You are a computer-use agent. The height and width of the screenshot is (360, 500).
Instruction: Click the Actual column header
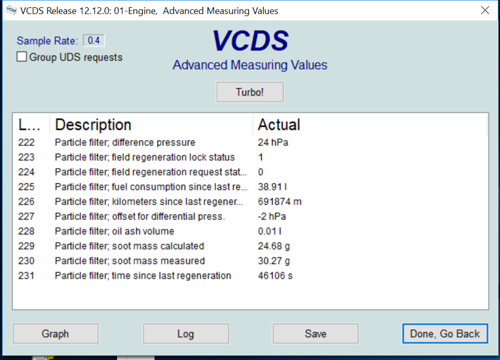pyautogui.click(x=370, y=125)
